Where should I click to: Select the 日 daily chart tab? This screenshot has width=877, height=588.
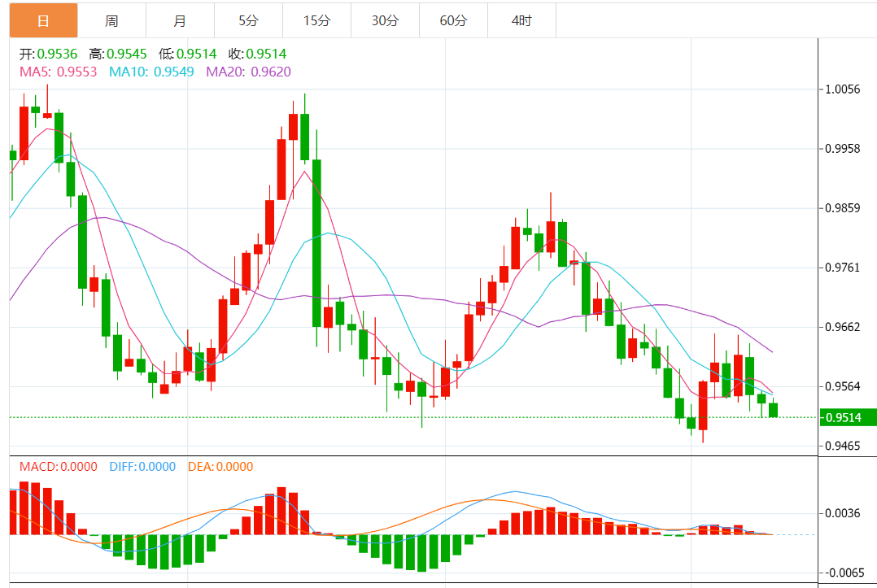[x=44, y=20]
